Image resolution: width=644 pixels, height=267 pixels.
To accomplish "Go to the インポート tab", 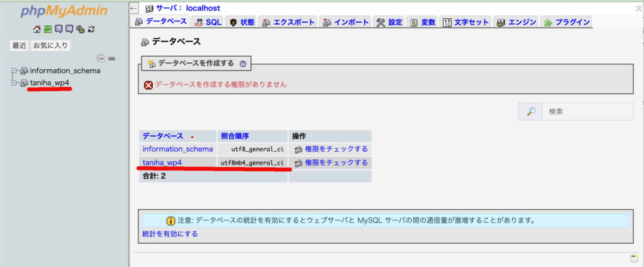I will coord(347,22).
